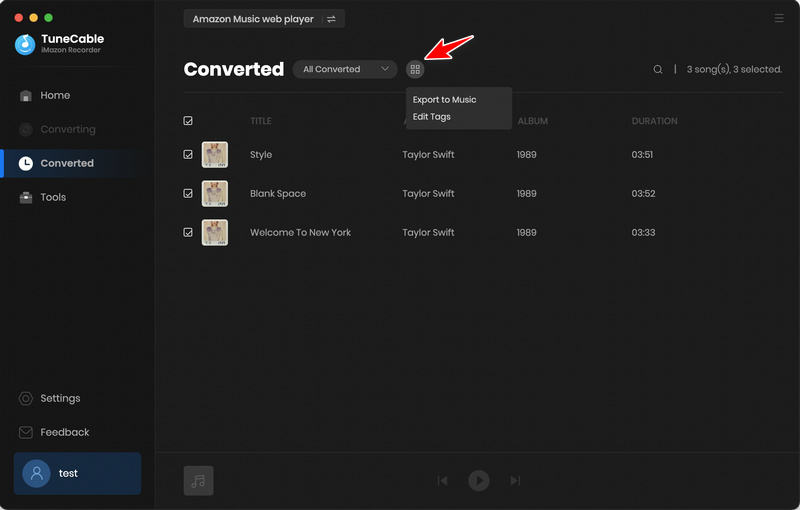Toggle the select-all checkbox in header

[188, 121]
